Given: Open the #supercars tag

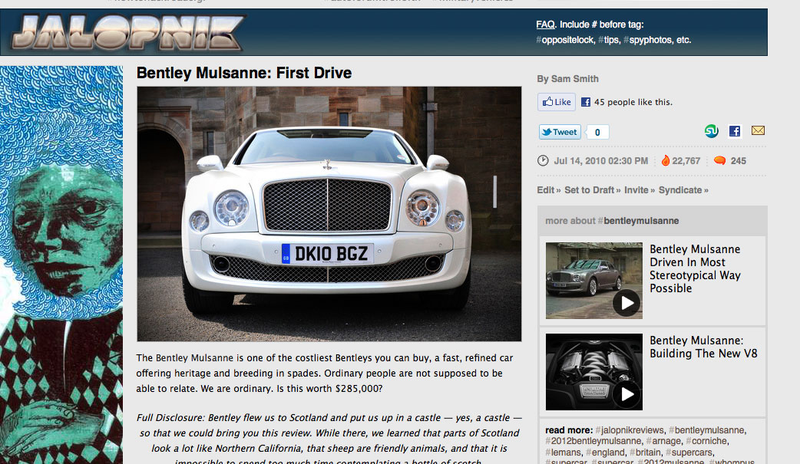Looking at the screenshot, I should click(x=689, y=453).
